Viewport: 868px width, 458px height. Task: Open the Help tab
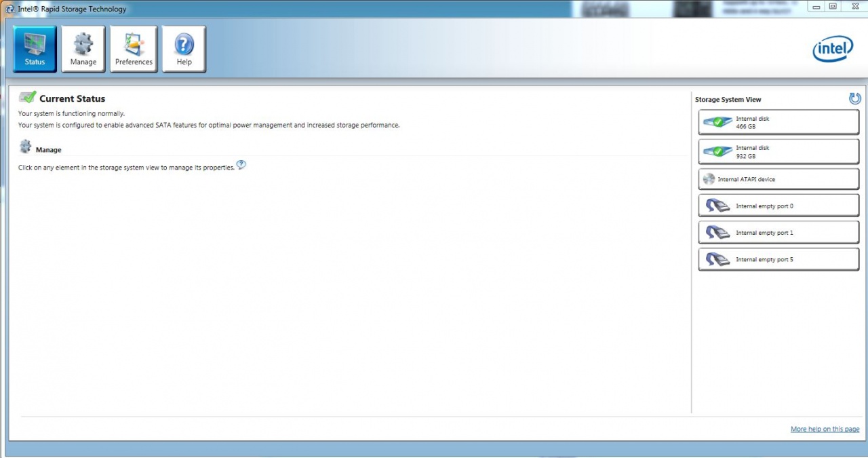click(x=184, y=49)
